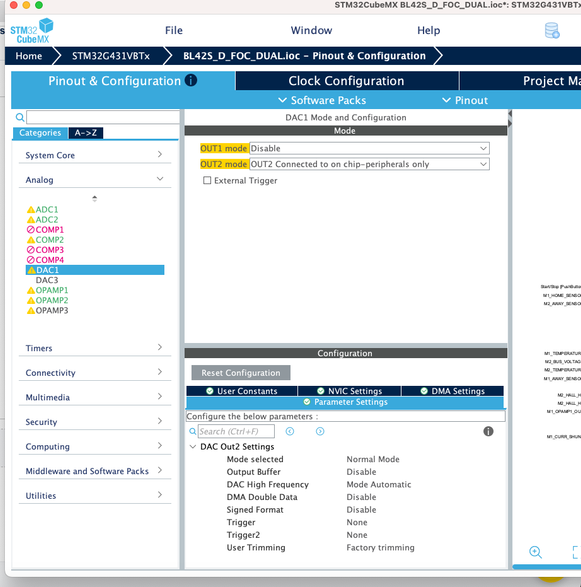This screenshot has height=587, width=581.
Task: Open the OUT1 mode dropdown
Action: (369, 148)
